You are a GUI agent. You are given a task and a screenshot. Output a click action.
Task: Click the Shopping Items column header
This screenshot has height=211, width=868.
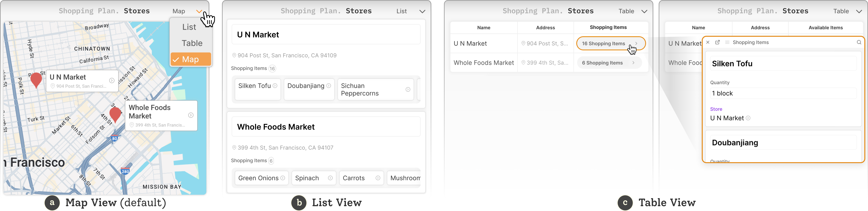tap(608, 27)
